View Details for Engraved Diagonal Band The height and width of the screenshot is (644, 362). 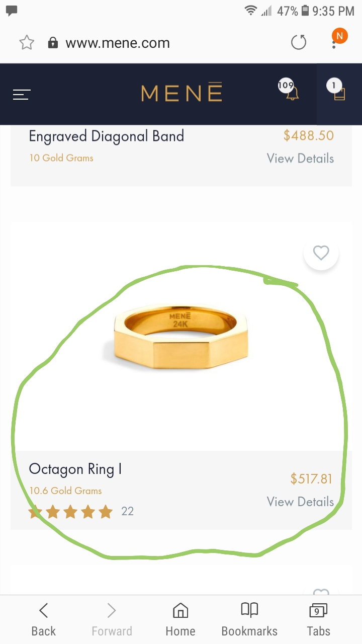coord(300,158)
